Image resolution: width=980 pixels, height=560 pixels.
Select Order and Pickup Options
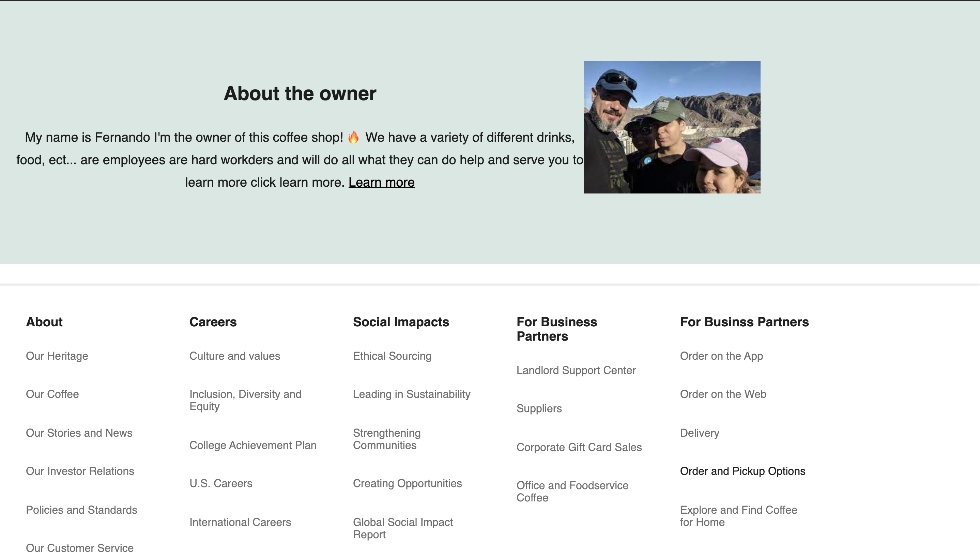pyautogui.click(x=742, y=471)
